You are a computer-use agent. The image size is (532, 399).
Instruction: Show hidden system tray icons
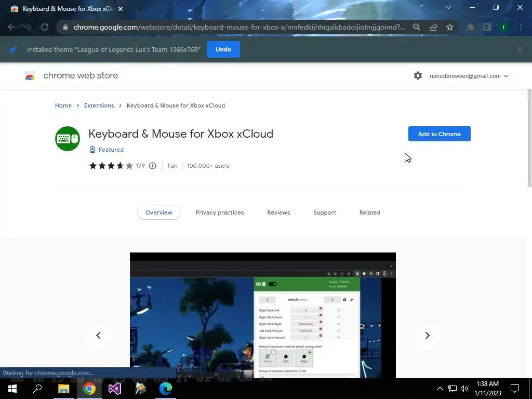(x=440, y=389)
